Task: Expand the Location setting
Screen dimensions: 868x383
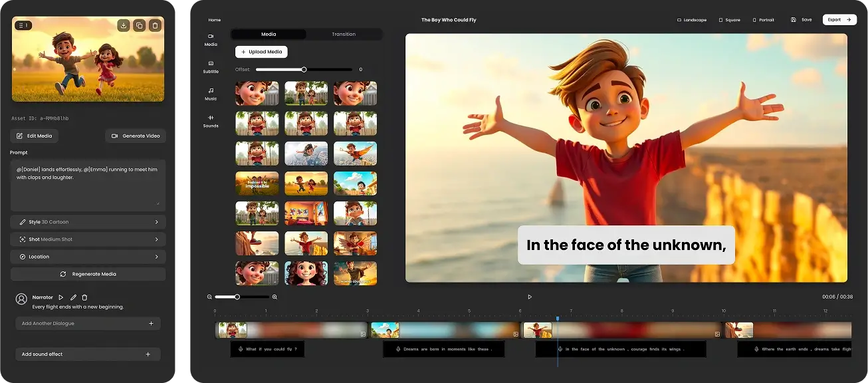Action: tap(87, 256)
